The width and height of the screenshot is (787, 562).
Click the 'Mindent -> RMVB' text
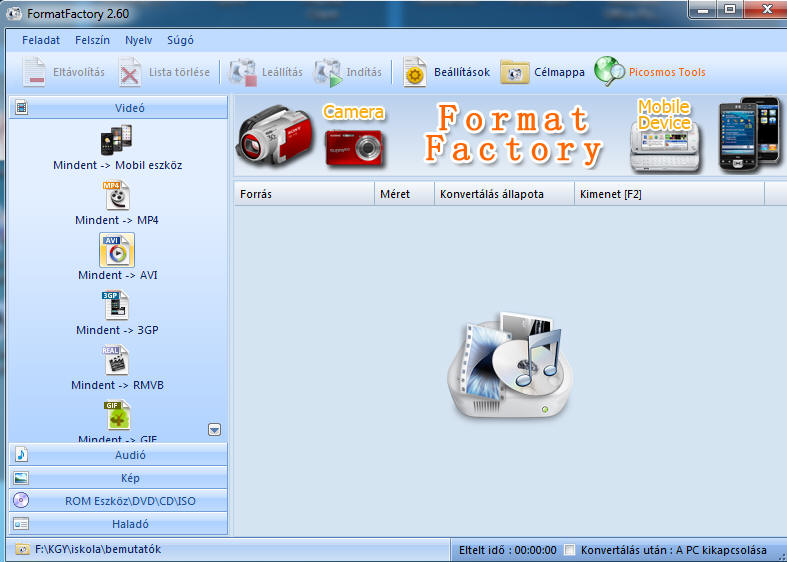[117, 385]
